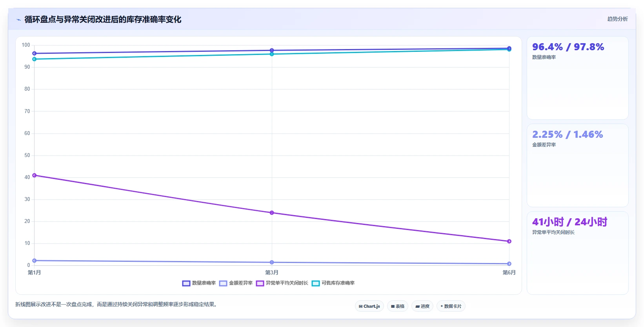Click the 金额差异率 point at 第6月
This screenshot has height=327, width=644.
509,264
